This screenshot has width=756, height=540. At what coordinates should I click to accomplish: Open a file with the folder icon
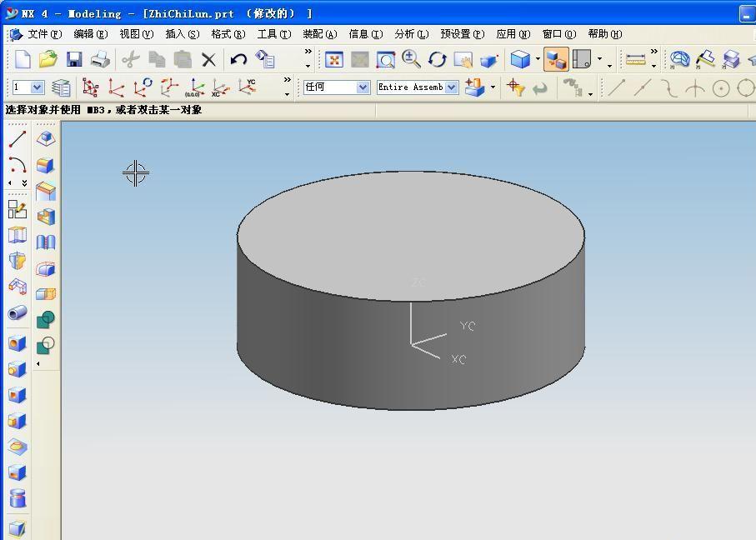tap(48, 59)
